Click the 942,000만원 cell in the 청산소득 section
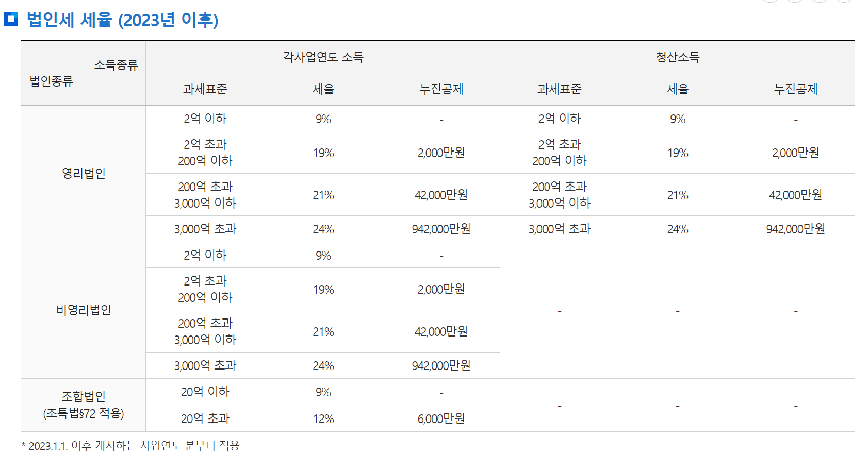Image resolution: width=868 pixels, height=453 pixels. pyautogui.click(x=795, y=229)
